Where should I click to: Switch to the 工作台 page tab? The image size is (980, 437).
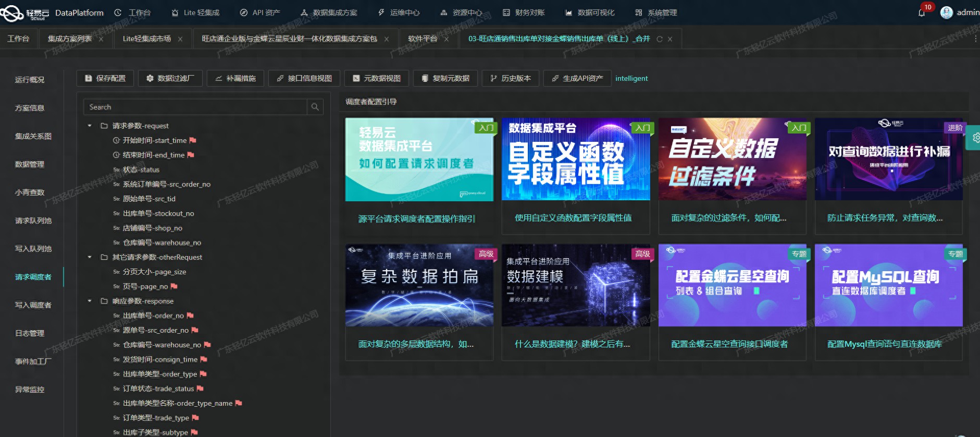pyautogui.click(x=19, y=39)
